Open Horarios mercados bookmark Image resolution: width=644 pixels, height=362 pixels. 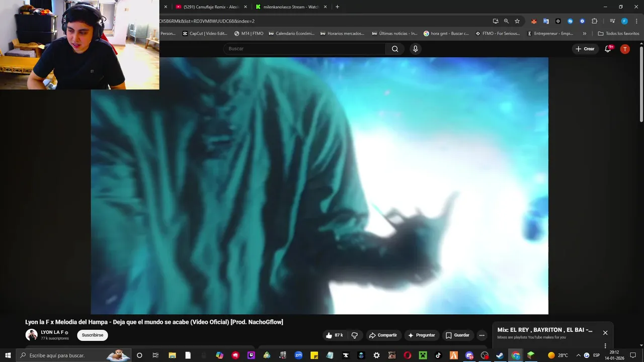342,34
